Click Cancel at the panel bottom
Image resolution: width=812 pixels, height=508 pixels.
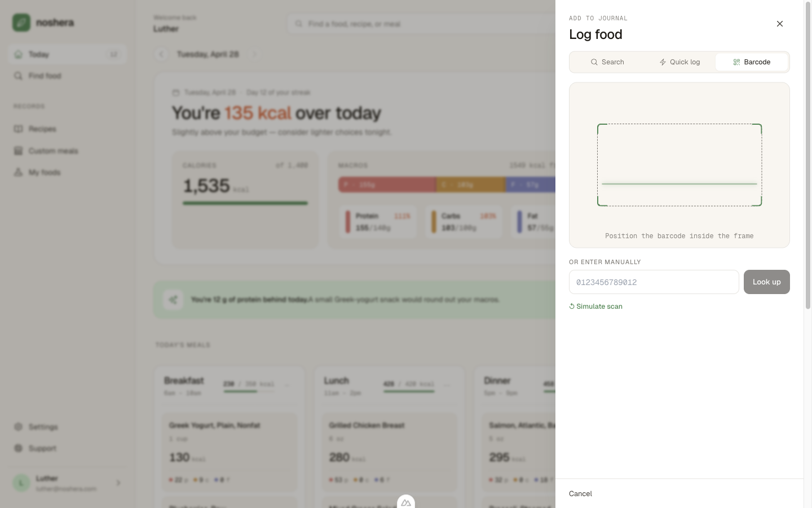(x=580, y=494)
